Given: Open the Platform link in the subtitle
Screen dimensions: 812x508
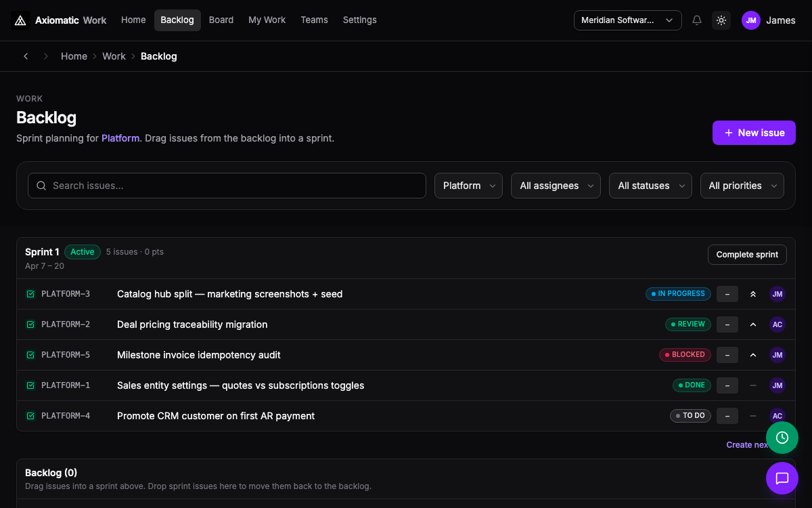Looking at the screenshot, I should coord(120,138).
